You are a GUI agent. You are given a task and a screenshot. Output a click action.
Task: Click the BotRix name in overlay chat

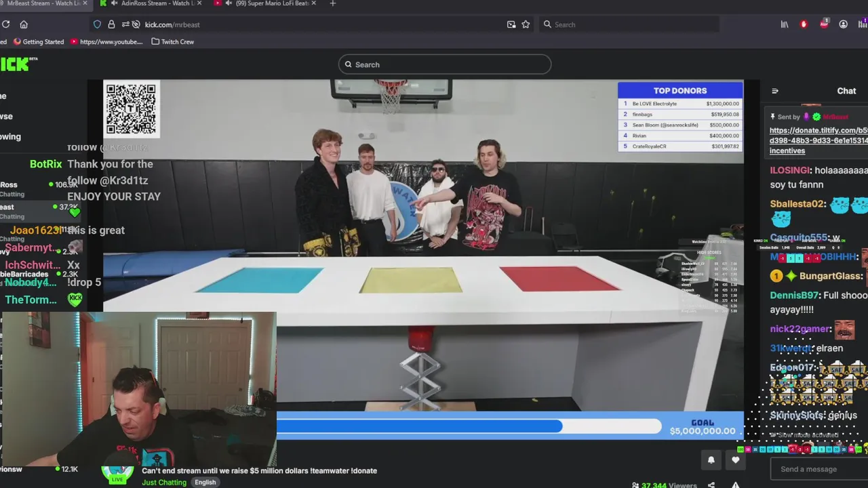coord(45,164)
